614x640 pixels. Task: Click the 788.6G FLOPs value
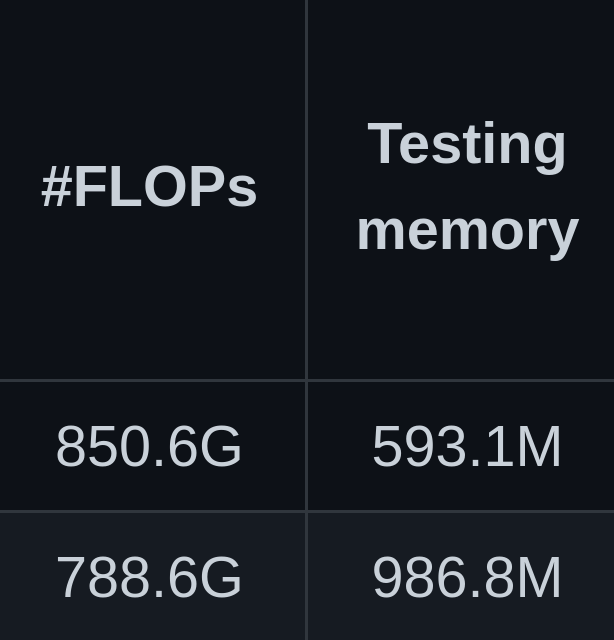point(149,578)
